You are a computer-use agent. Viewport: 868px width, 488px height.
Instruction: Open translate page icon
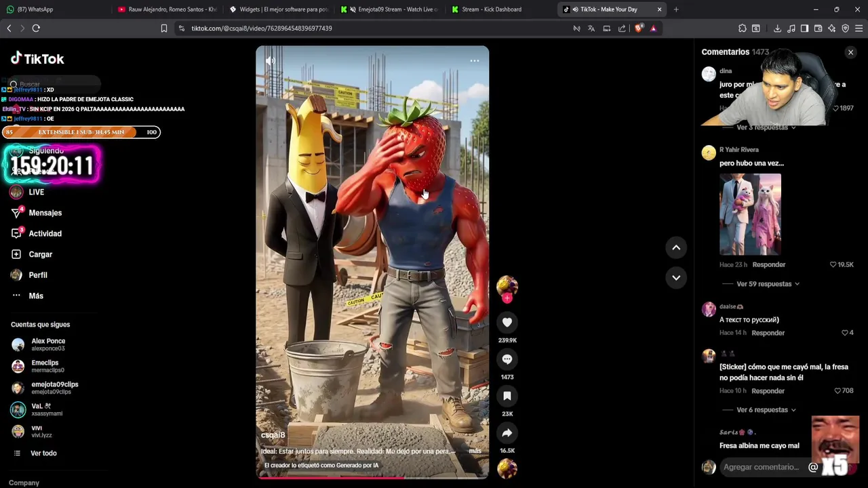pyautogui.click(x=591, y=28)
